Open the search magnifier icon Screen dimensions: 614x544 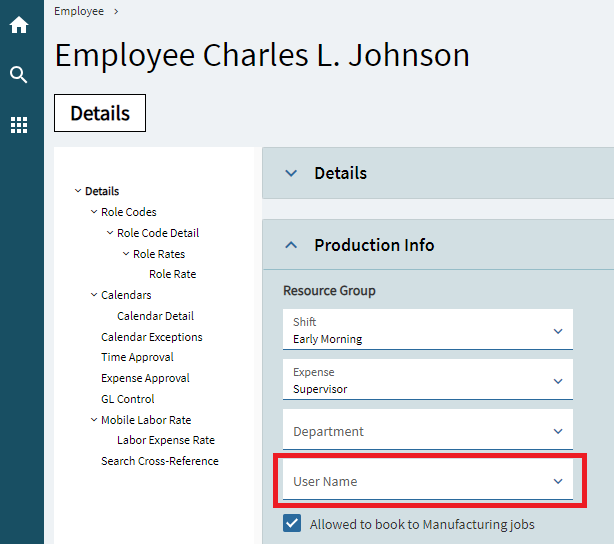19,75
